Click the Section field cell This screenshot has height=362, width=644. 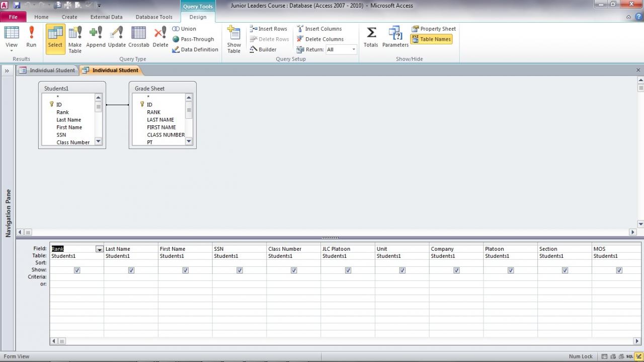click(x=565, y=249)
